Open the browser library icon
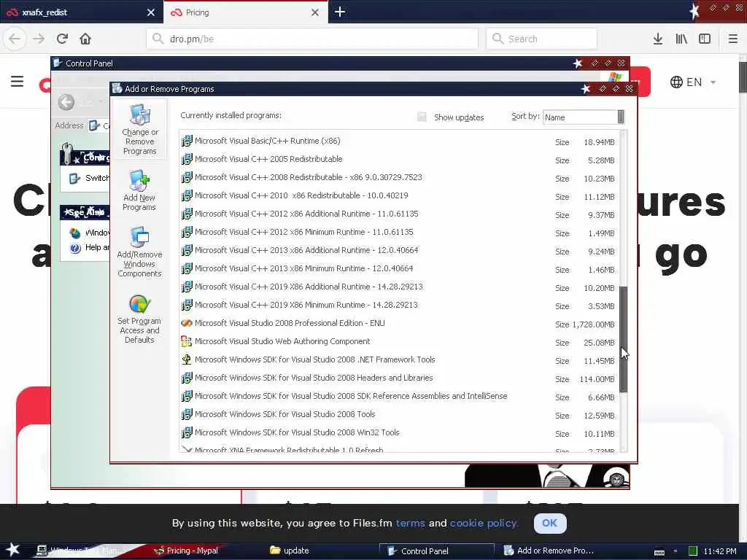The width and height of the screenshot is (747, 560). (681, 39)
